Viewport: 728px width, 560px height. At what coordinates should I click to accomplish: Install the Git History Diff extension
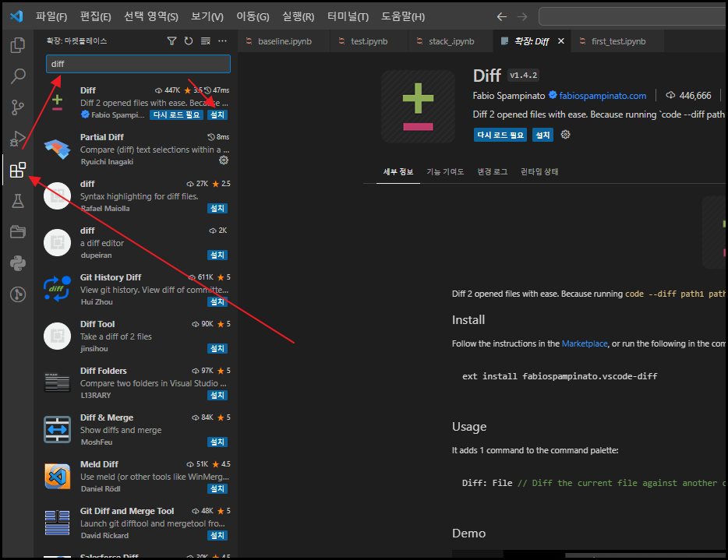pyautogui.click(x=217, y=301)
